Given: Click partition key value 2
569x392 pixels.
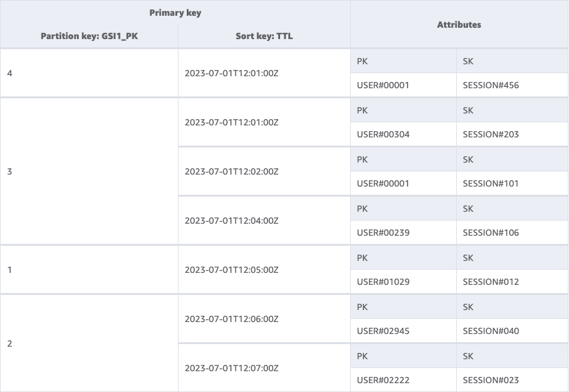Looking at the screenshot, I should pyautogui.click(x=9, y=343).
